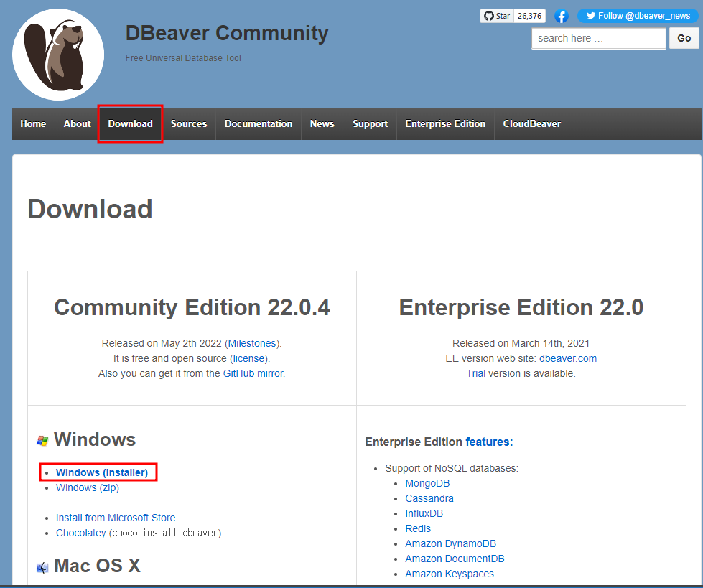This screenshot has width=703, height=588.
Task: Click the GitHub Star button
Action: [x=497, y=16]
